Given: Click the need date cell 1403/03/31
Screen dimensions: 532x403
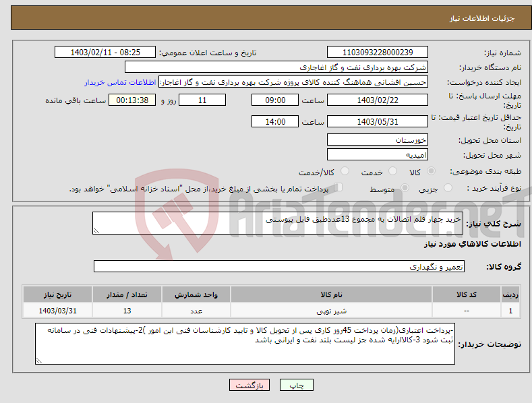Looking at the screenshot, I should [x=58, y=311].
